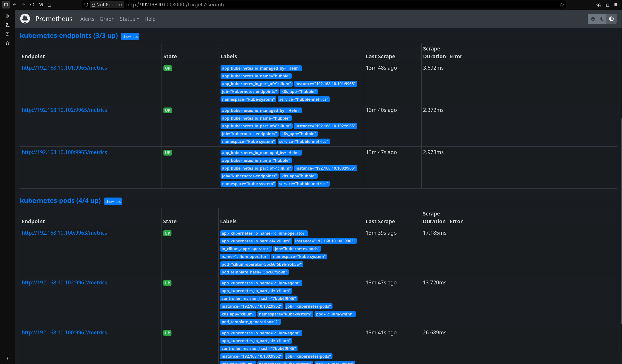Click UP badge for 192.168.10.100:9963 row
Viewport: 622px width, 364px height.
(x=167, y=233)
